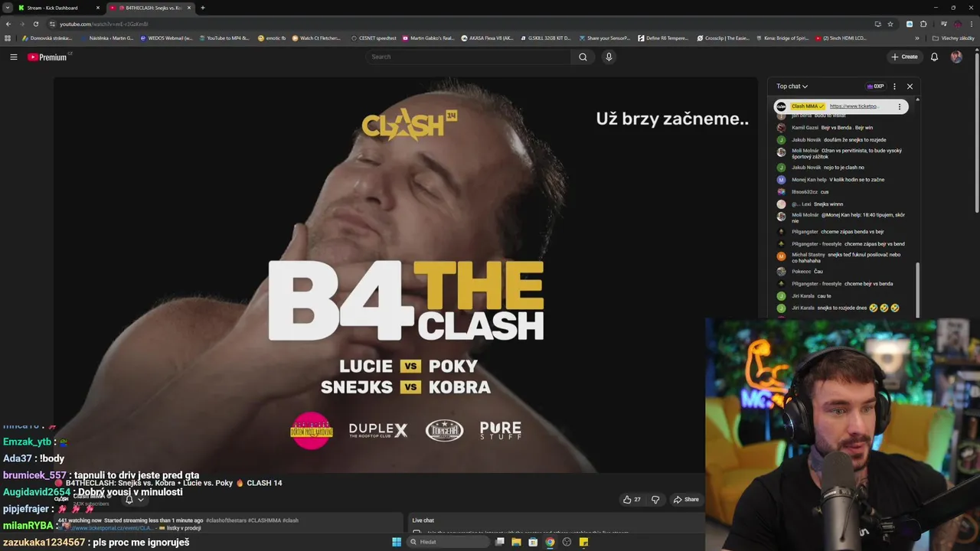Open Chrome three-dot menu
The width and height of the screenshot is (980, 551).
coord(972,24)
